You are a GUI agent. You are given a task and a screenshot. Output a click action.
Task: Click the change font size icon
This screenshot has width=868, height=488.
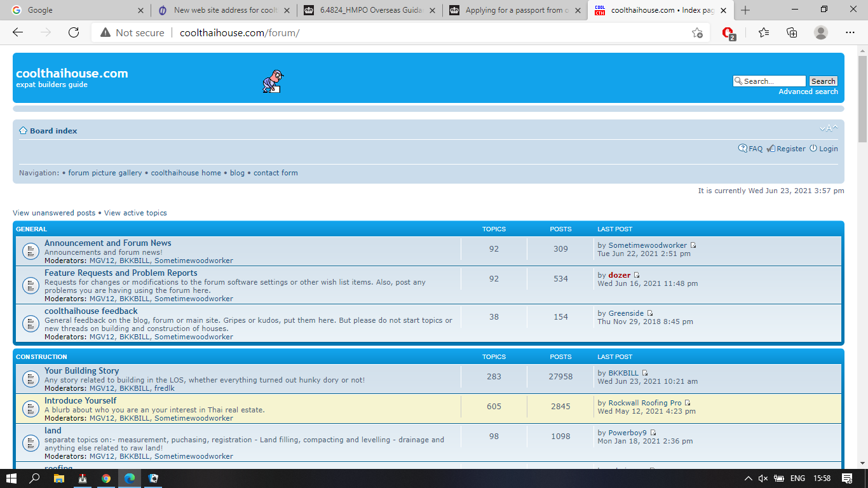[x=829, y=129]
